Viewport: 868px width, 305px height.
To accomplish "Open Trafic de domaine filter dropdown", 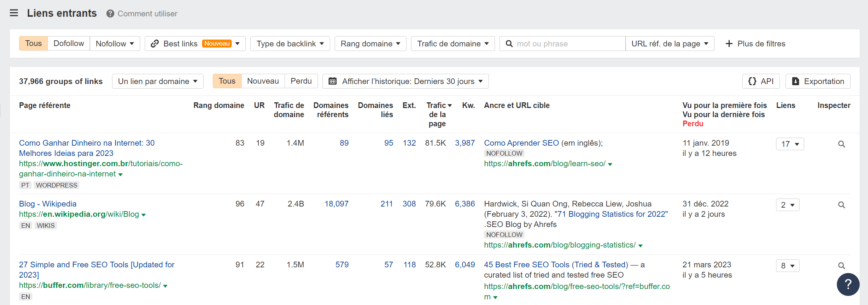I will [x=453, y=43].
